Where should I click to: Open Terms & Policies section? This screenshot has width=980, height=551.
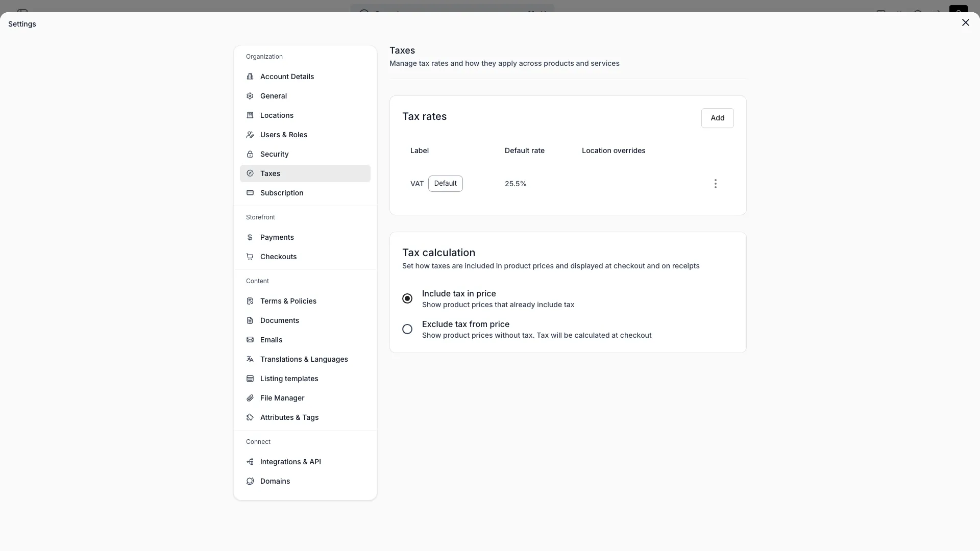pyautogui.click(x=305, y=301)
